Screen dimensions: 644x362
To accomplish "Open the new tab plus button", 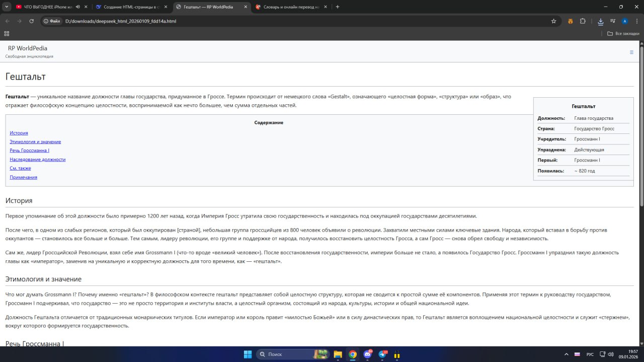I will pyautogui.click(x=337, y=7).
